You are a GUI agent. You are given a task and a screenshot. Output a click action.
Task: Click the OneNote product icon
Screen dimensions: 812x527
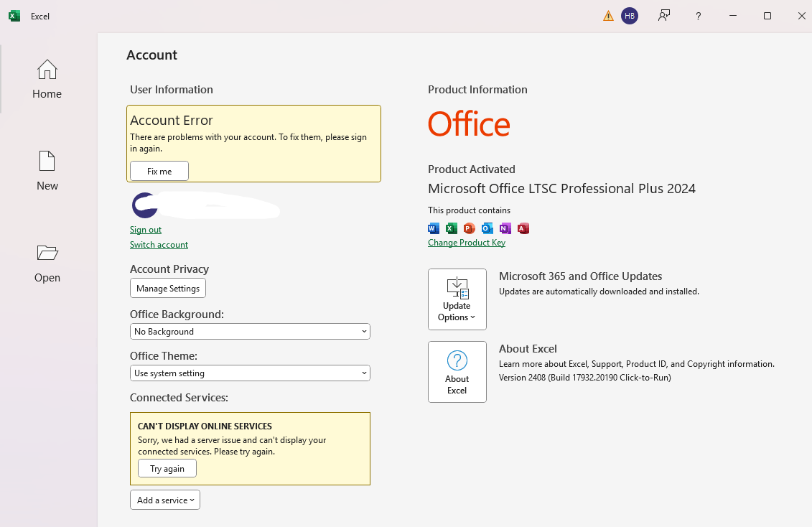pos(505,228)
